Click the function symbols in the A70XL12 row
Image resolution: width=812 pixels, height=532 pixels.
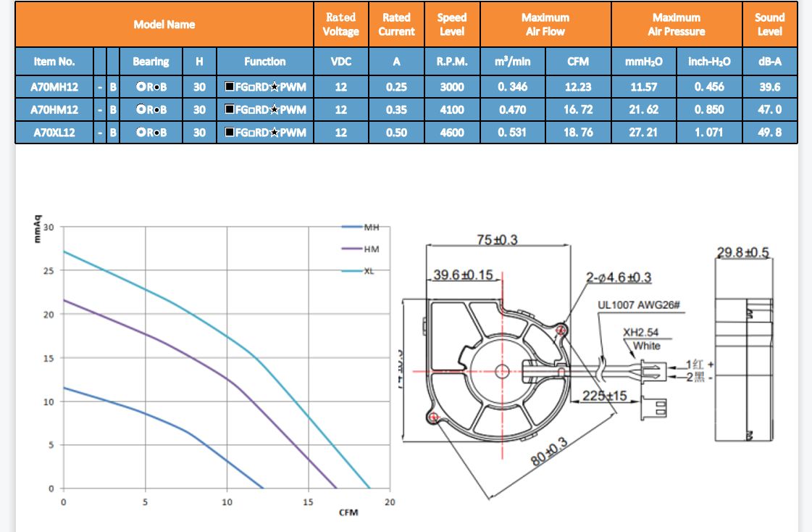pyautogui.click(x=265, y=133)
